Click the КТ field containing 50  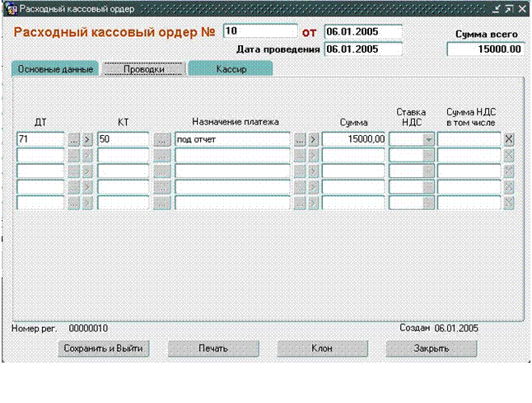click(124, 139)
